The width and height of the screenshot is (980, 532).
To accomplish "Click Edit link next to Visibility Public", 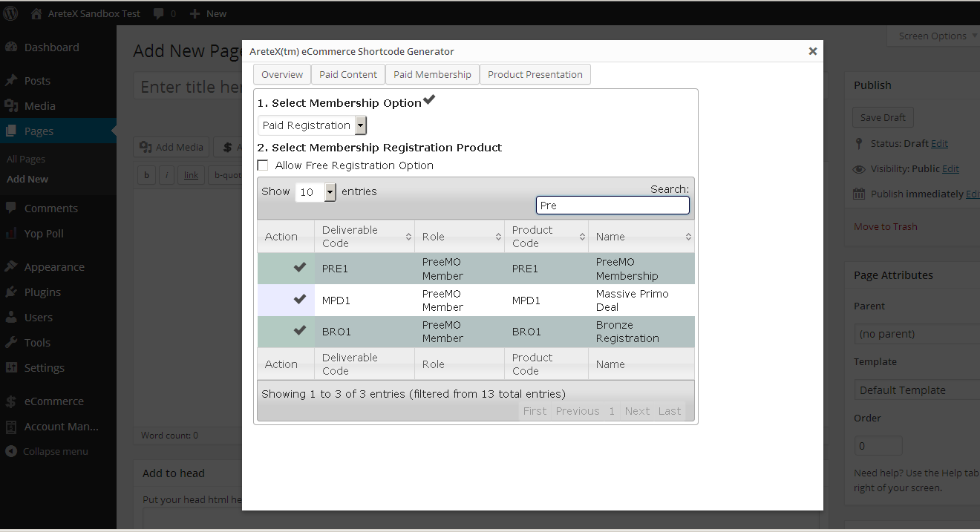I will (x=950, y=168).
